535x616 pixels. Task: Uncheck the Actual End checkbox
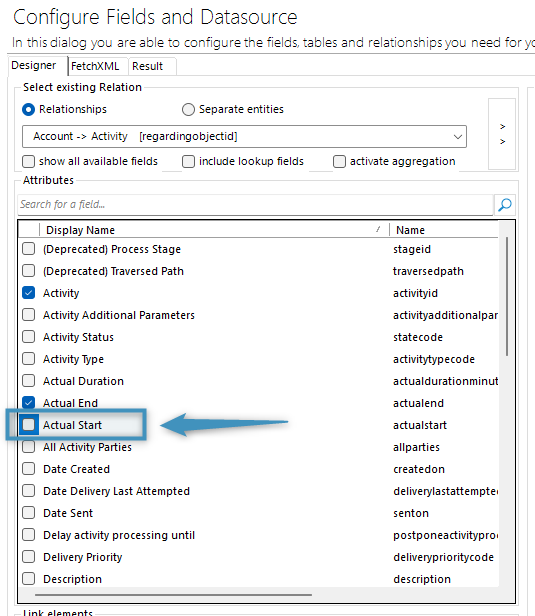(28, 402)
